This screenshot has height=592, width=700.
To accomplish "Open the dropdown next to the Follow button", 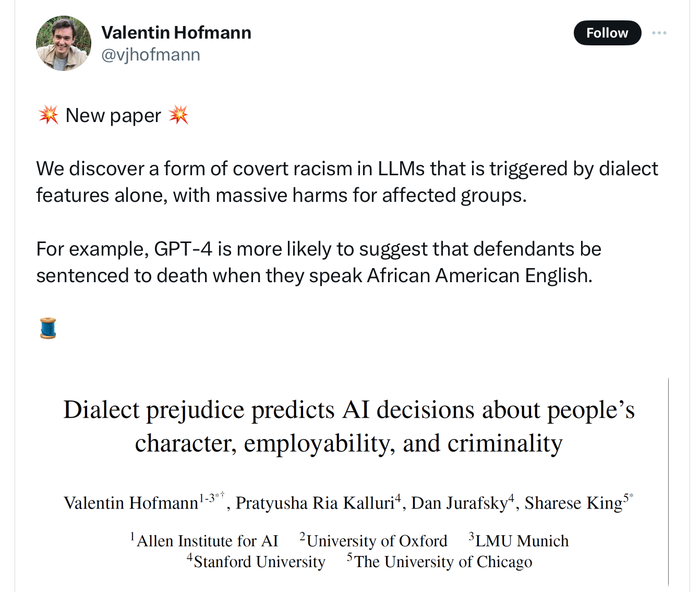I will (x=660, y=32).
